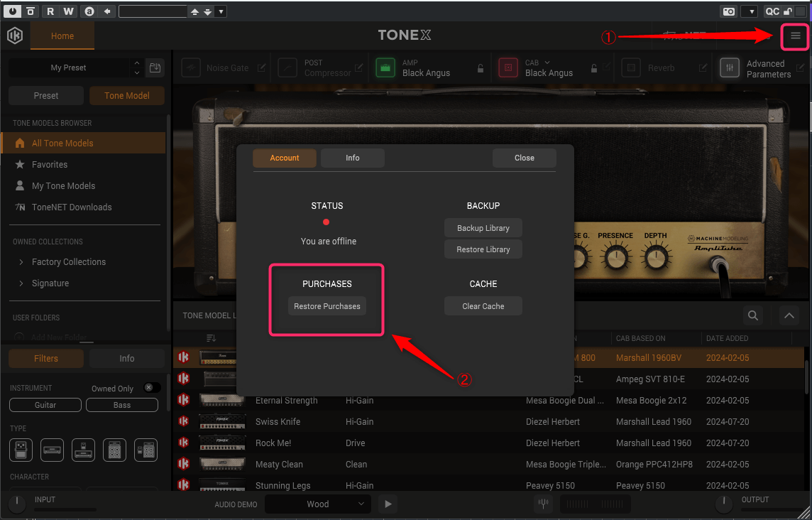
Task: Edit Compressor settings pencil icon
Action: (358, 67)
